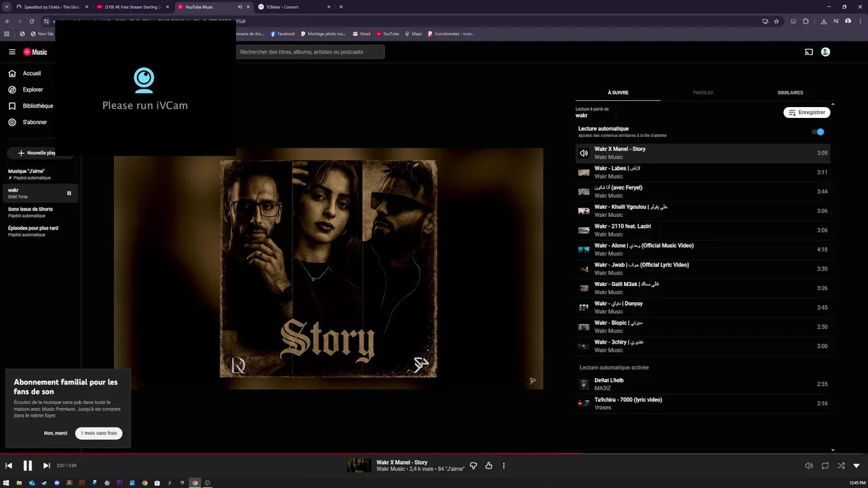Skip to previous track
The width and height of the screenshot is (868, 488).
coord(9,466)
